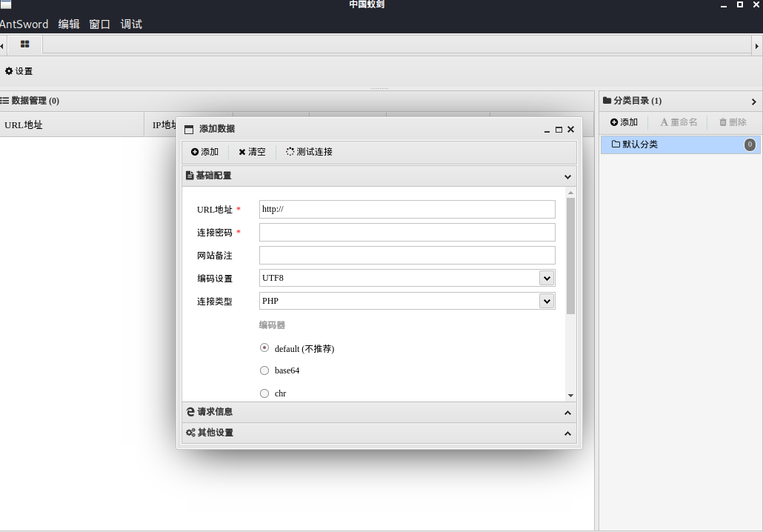Image resolution: width=763 pixels, height=532 pixels.
Task: Select the 默认分类 category row
Action: click(x=680, y=144)
